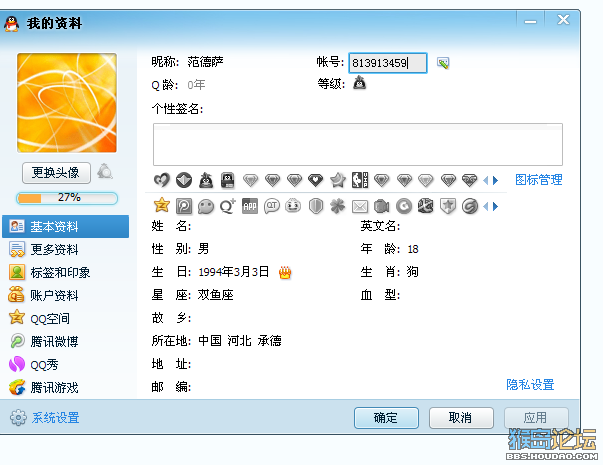Show previous icons in the top icon row
This screenshot has width=603, height=465.
tap(486, 180)
